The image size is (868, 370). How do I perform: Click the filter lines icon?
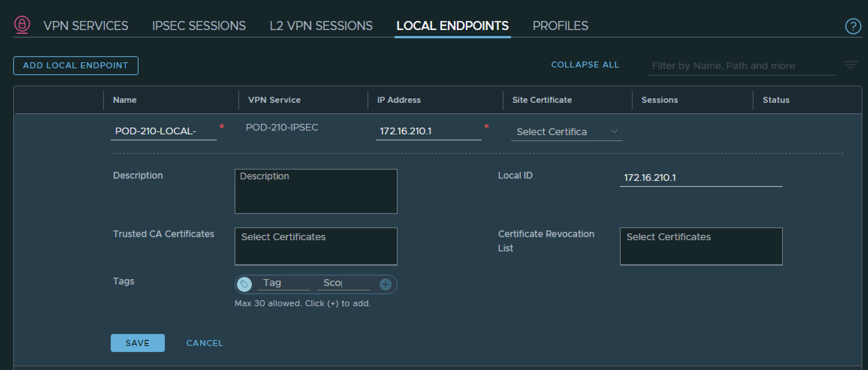click(x=850, y=65)
